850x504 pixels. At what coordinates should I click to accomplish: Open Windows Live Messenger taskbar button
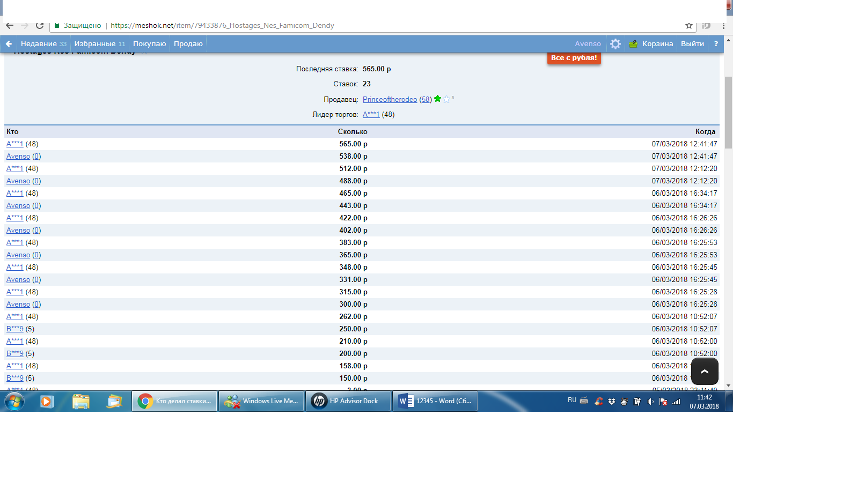(261, 401)
